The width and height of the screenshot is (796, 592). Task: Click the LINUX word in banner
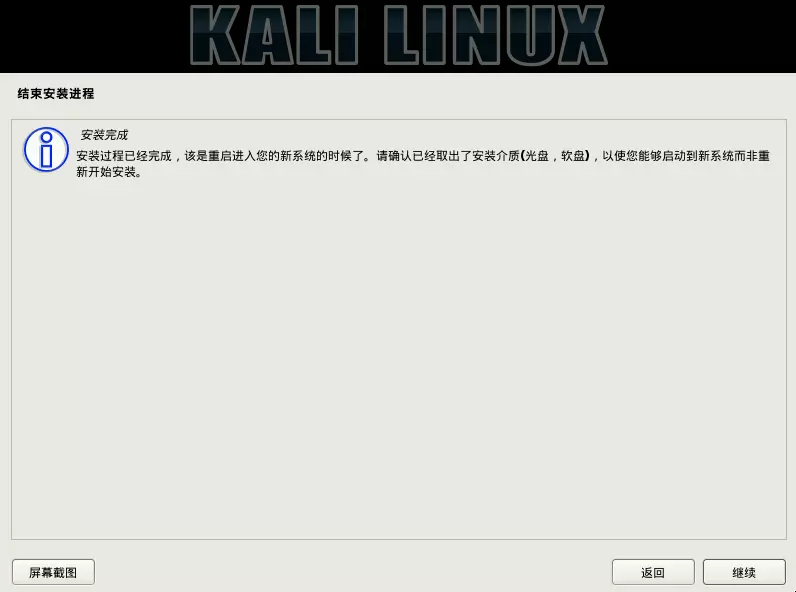click(495, 35)
